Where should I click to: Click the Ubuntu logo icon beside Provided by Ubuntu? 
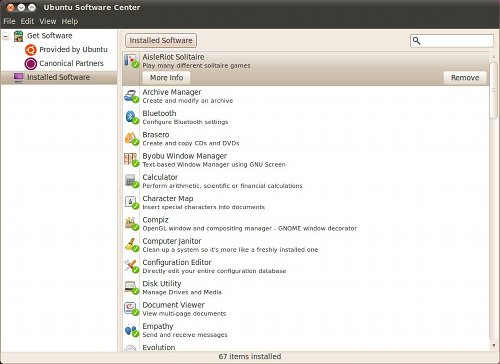click(x=31, y=50)
